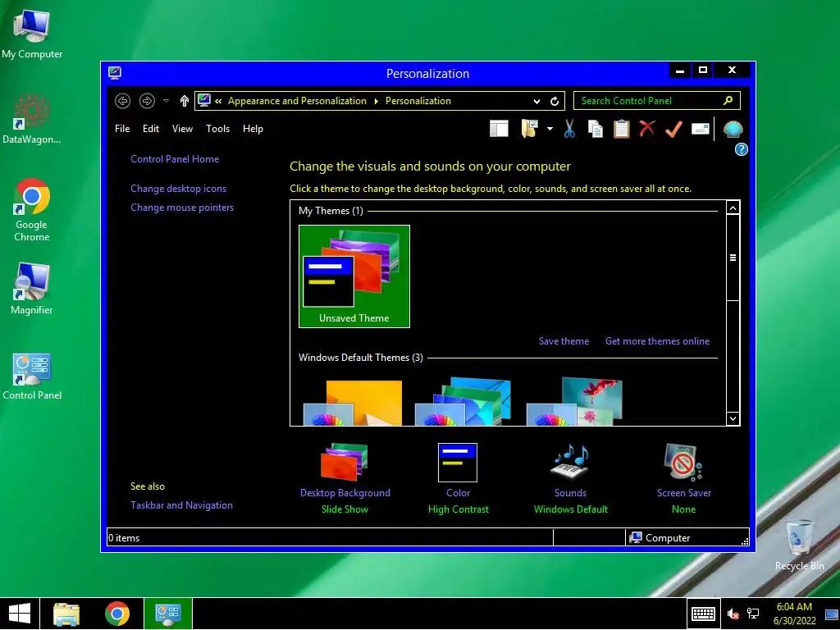Screen dimensions: 840x630
Task: Expand the breadcrumb arrow before Personalization
Action: coord(376,101)
